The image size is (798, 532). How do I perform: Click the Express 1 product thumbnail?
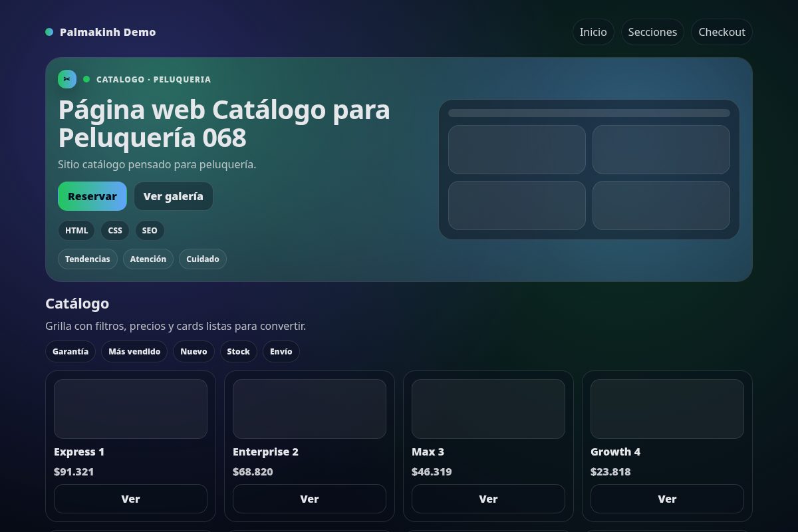[x=130, y=408]
